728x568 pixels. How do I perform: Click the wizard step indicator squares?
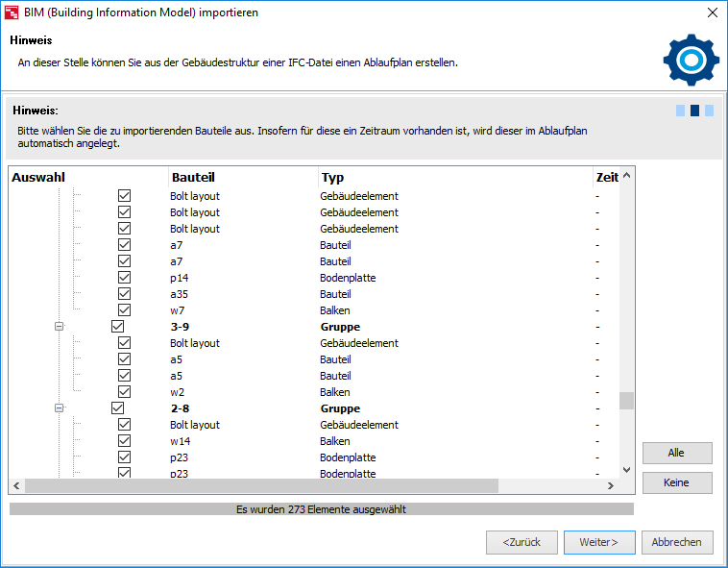pos(694,111)
